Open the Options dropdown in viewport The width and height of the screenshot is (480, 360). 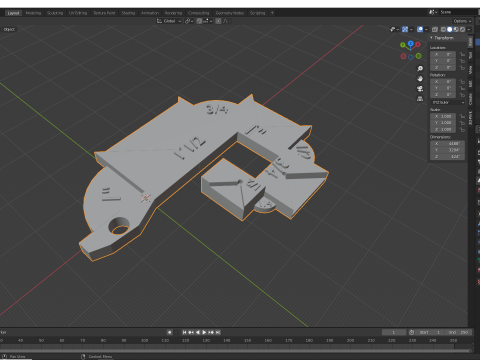click(462, 21)
